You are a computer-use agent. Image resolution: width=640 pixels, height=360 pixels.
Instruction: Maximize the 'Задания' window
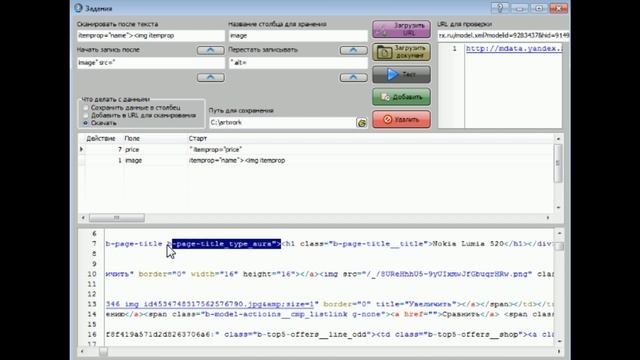pyautogui.click(x=539, y=7)
